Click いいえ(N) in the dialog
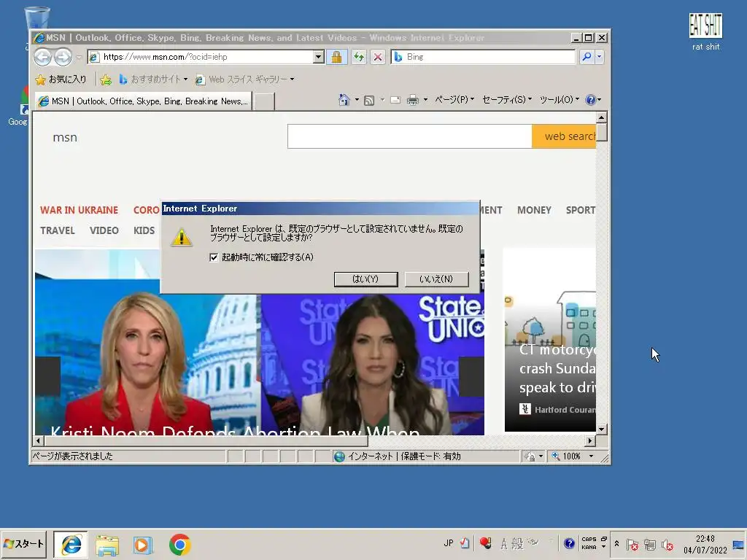The width and height of the screenshot is (747, 560). coord(436,279)
